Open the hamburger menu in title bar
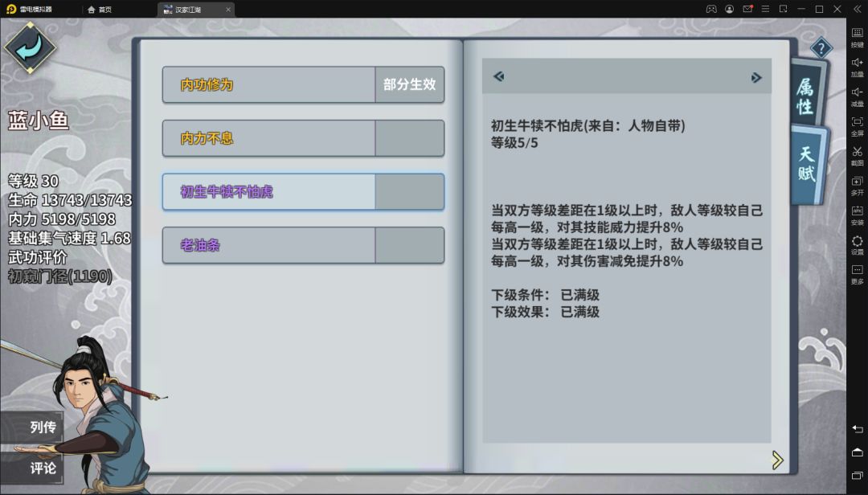This screenshot has height=495, width=868. (766, 9)
